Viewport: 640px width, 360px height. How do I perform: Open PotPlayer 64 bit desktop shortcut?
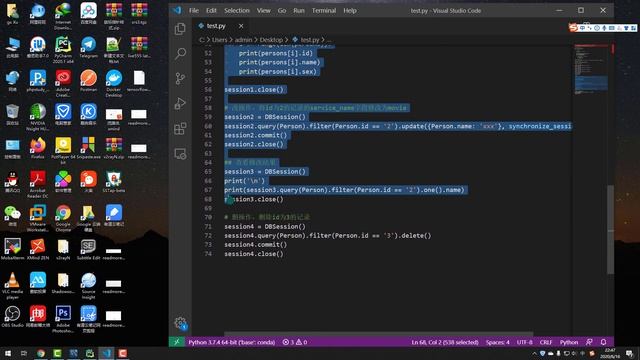(63, 151)
